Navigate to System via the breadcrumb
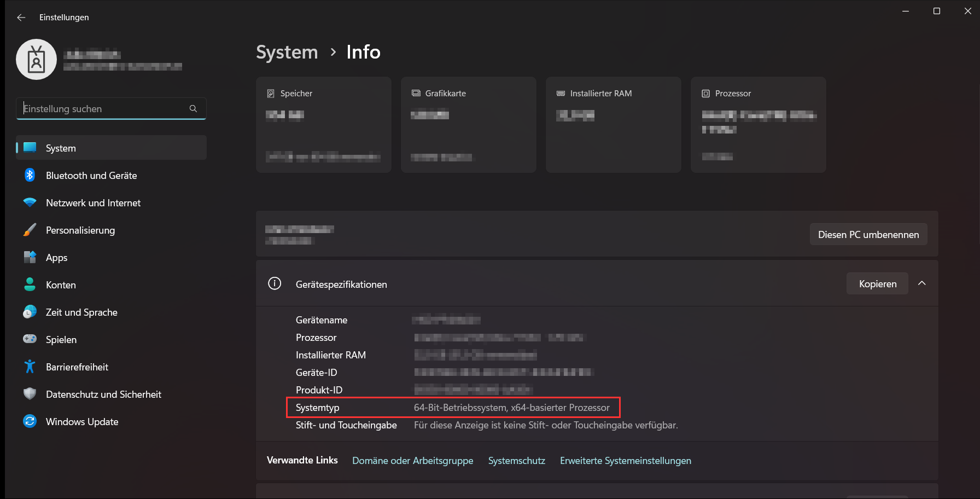 [287, 52]
